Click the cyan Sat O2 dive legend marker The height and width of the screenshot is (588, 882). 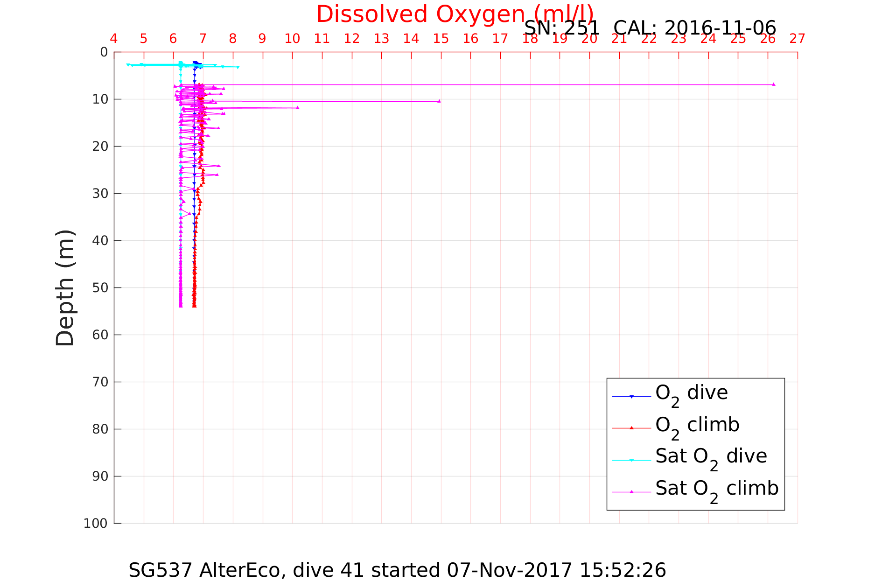click(x=631, y=460)
